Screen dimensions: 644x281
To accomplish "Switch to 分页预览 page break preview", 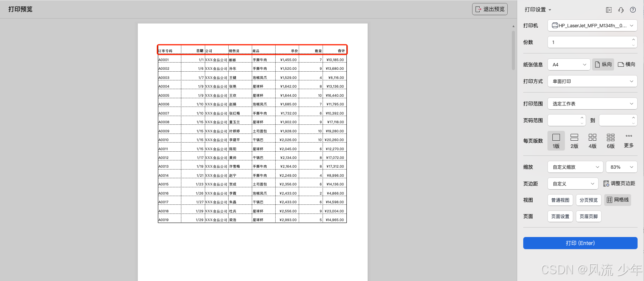I will pos(589,200).
